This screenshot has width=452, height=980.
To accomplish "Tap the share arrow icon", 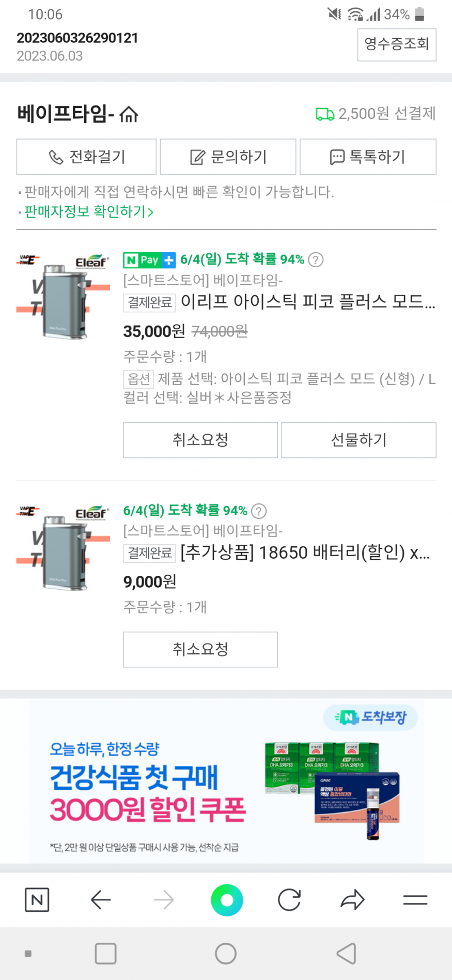I will point(353,900).
